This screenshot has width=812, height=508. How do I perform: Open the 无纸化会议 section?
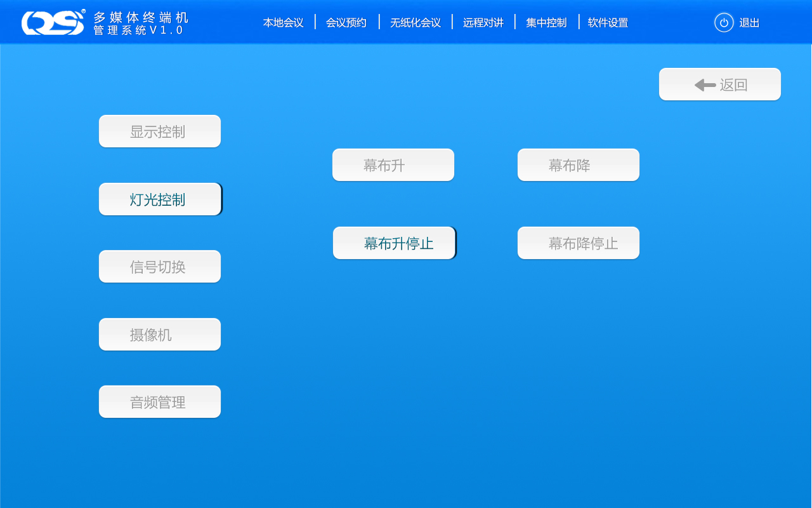click(416, 23)
